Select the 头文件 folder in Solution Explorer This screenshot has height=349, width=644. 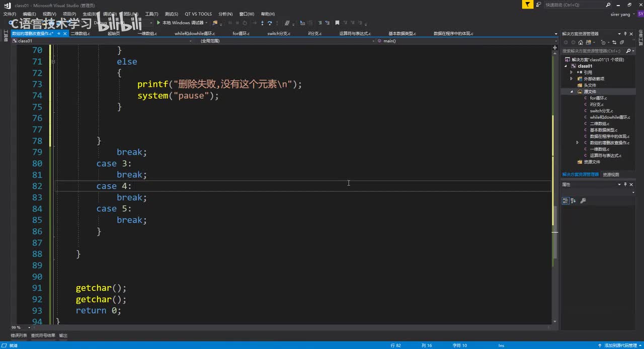[x=590, y=85]
